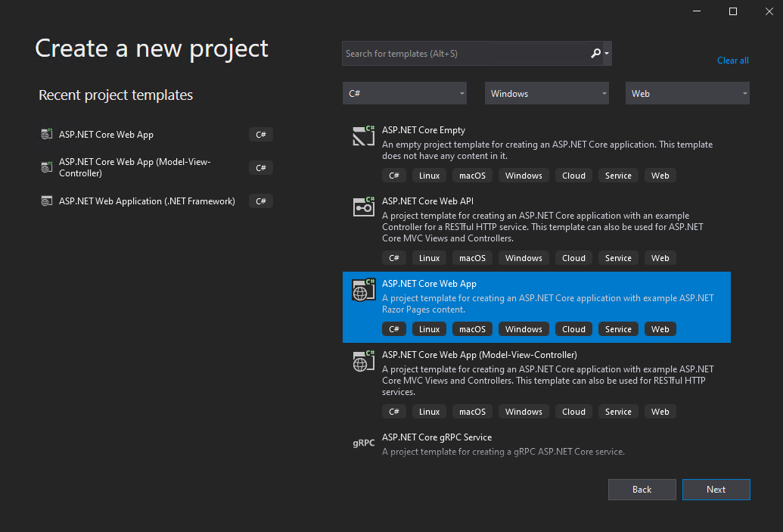Click the Cloud tag under ASP.NET Core Web API
Screen dimensions: 783x532
(573, 258)
